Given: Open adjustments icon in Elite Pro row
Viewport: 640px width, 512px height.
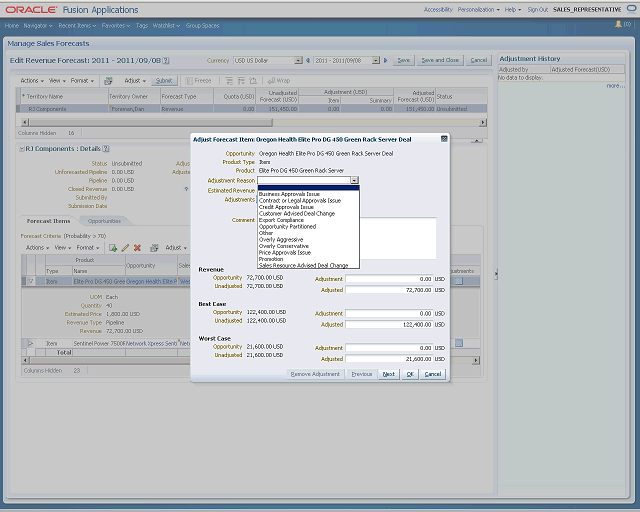Looking at the screenshot, I should 459,281.
